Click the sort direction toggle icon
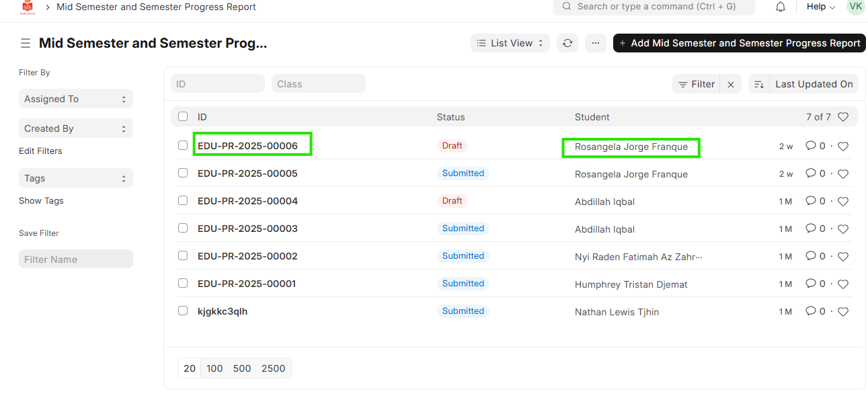The width and height of the screenshot is (868, 400). [758, 84]
